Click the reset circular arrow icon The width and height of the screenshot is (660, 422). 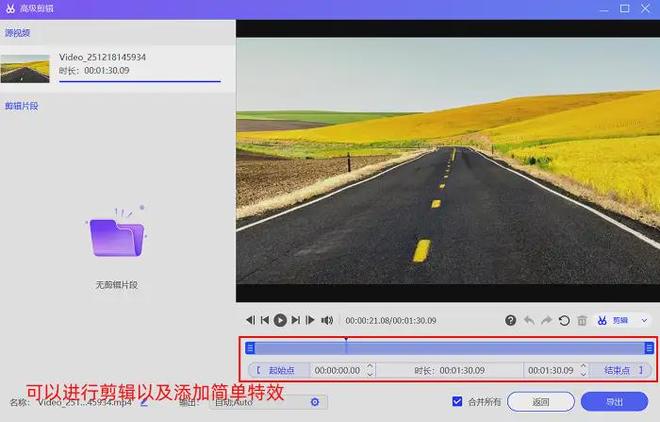564,320
